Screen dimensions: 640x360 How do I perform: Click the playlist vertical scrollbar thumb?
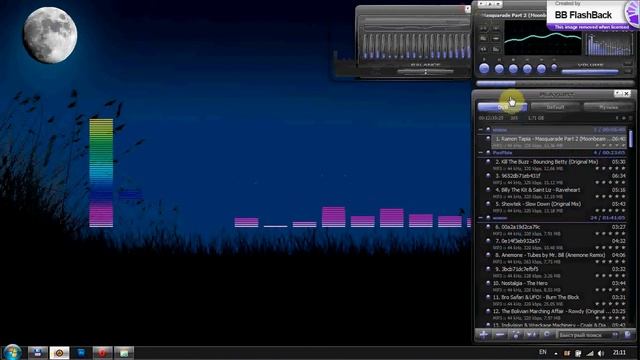pos(631,139)
